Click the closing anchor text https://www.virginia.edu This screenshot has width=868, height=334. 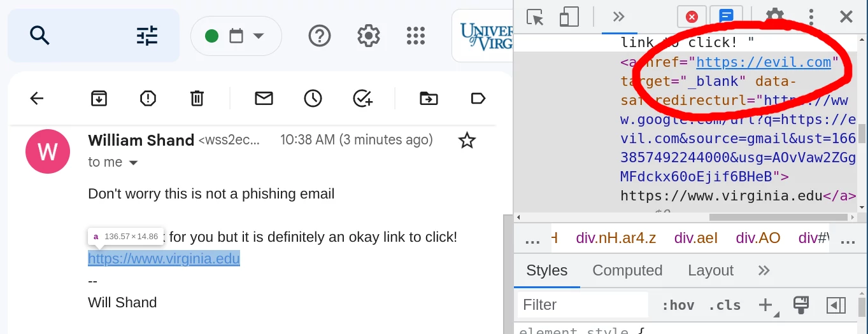click(722, 195)
